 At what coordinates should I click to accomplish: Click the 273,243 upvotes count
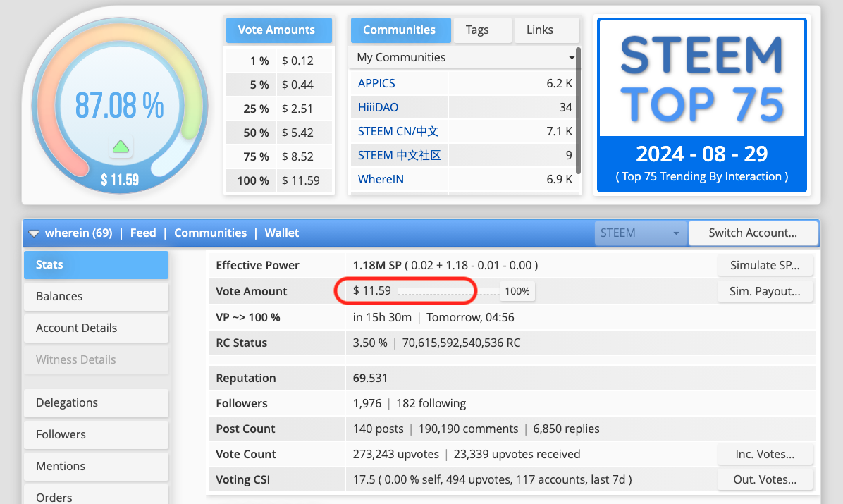point(395,455)
